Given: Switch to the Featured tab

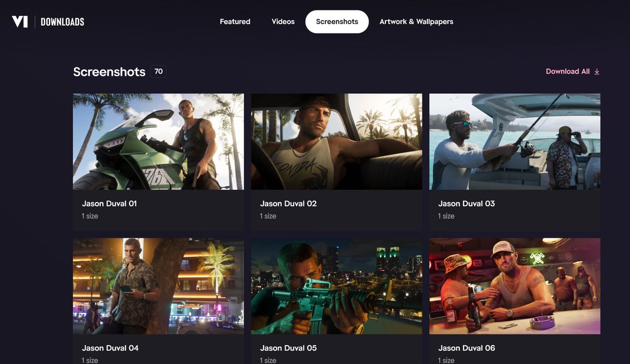Looking at the screenshot, I should tap(235, 22).
